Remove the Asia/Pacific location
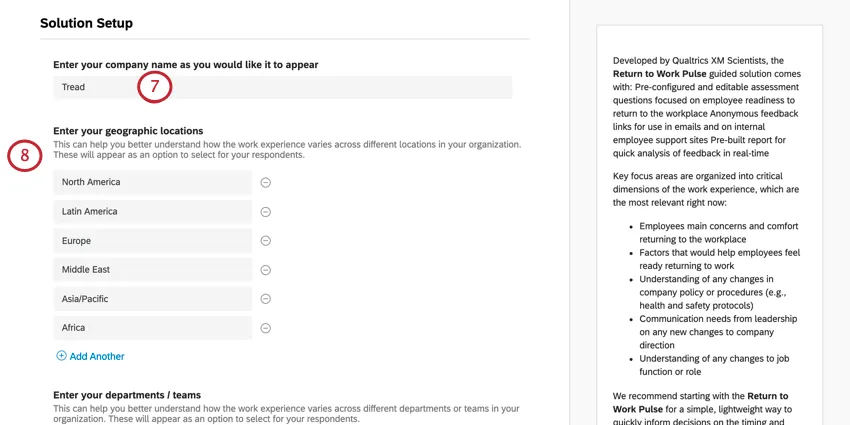Screen dimensions: 850x425 [266, 299]
